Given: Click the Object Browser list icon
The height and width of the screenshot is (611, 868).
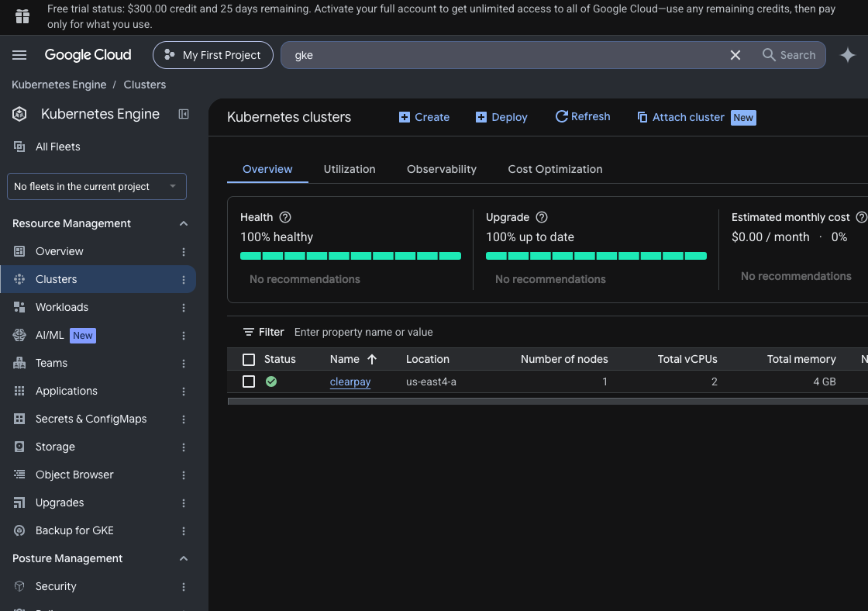Looking at the screenshot, I should [19, 475].
